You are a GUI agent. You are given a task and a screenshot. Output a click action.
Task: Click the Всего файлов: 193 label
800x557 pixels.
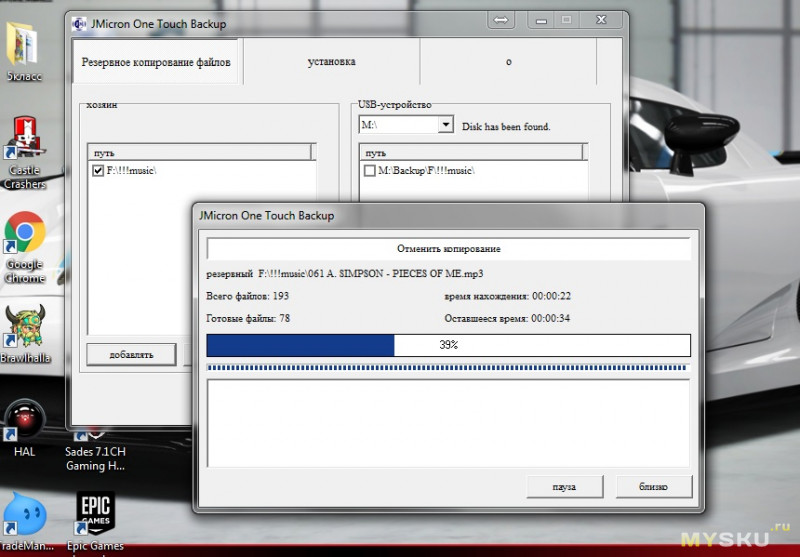247,296
